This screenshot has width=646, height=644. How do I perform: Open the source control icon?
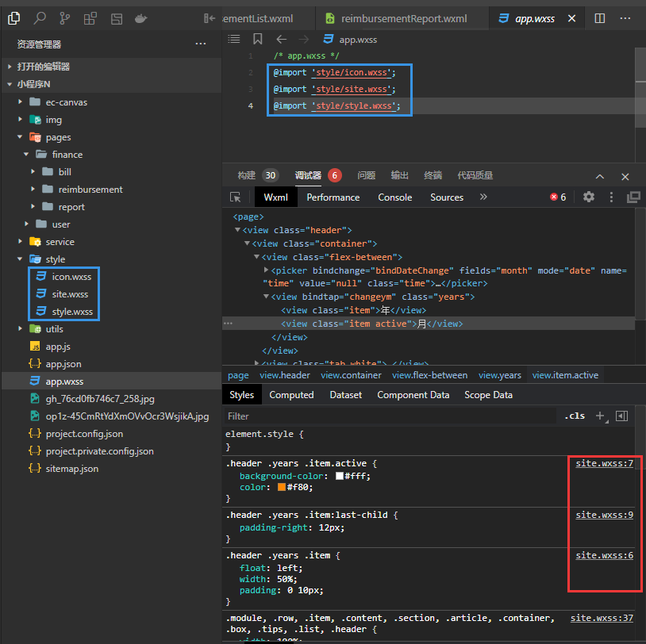(x=64, y=17)
